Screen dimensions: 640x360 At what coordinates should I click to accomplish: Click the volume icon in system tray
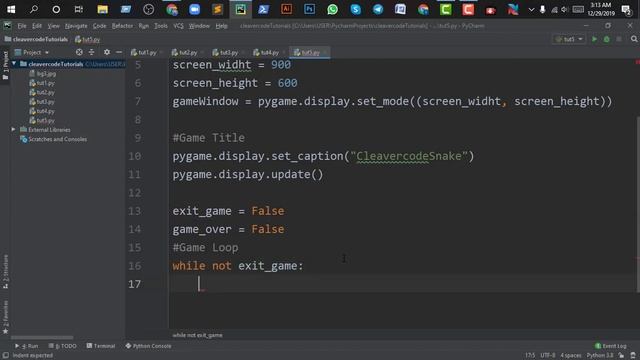(565, 9)
